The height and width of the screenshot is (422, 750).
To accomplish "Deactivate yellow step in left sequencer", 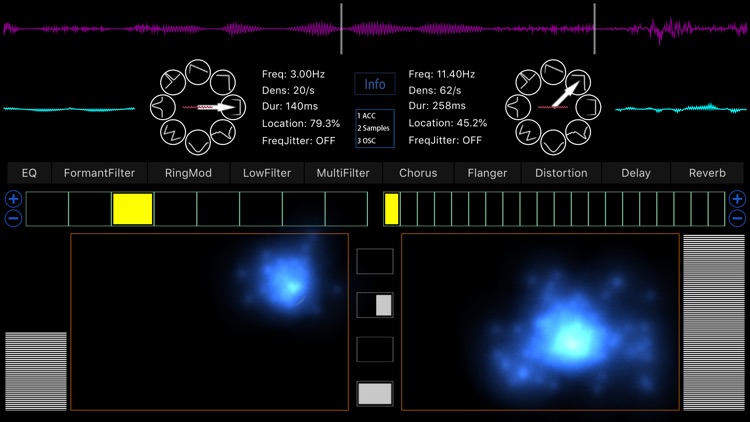I will pos(132,209).
